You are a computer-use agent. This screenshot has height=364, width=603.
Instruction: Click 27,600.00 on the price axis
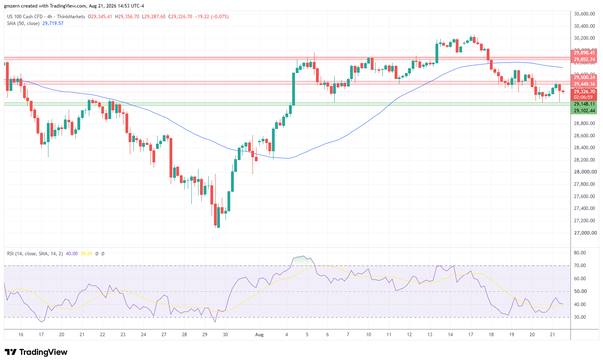click(584, 196)
